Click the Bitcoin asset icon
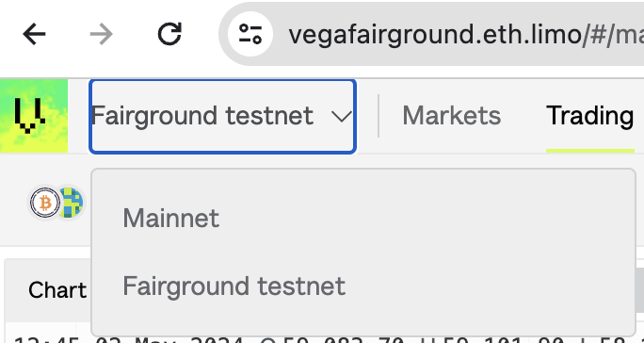Screen dimensions: 644x343 tap(45, 203)
